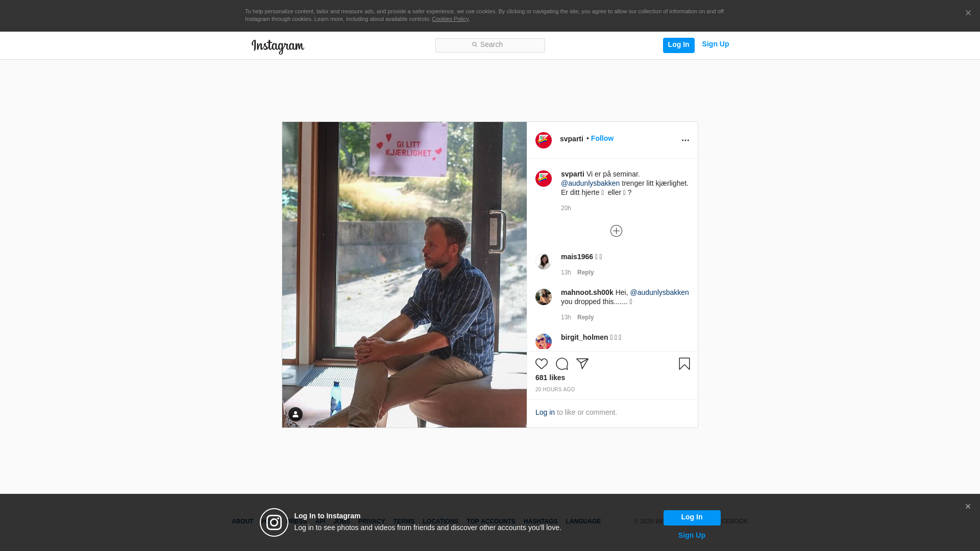Click the 20h timestamp under caption

click(566, 208)
